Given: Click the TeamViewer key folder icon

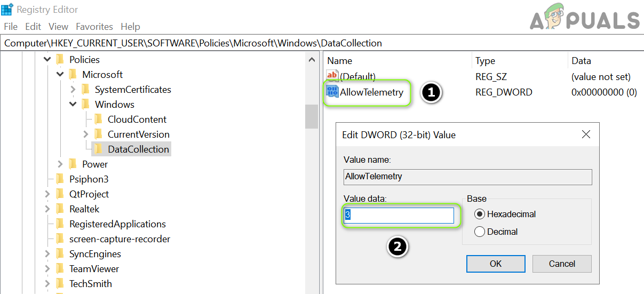Looking at the screenshot, I should (x=60, y=269).
